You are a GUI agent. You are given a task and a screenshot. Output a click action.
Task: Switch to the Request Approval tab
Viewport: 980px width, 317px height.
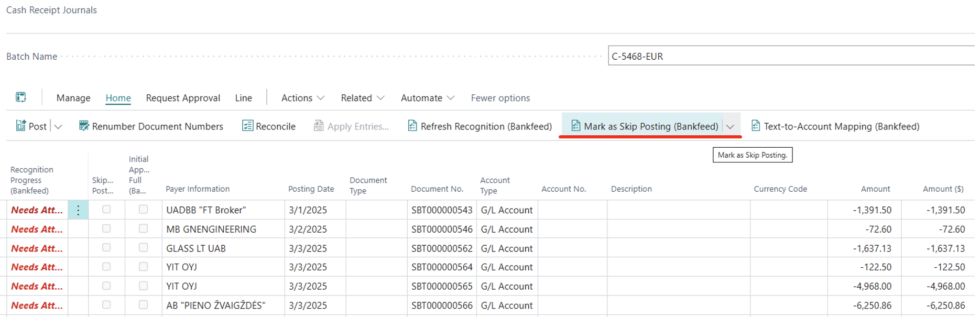183,98
